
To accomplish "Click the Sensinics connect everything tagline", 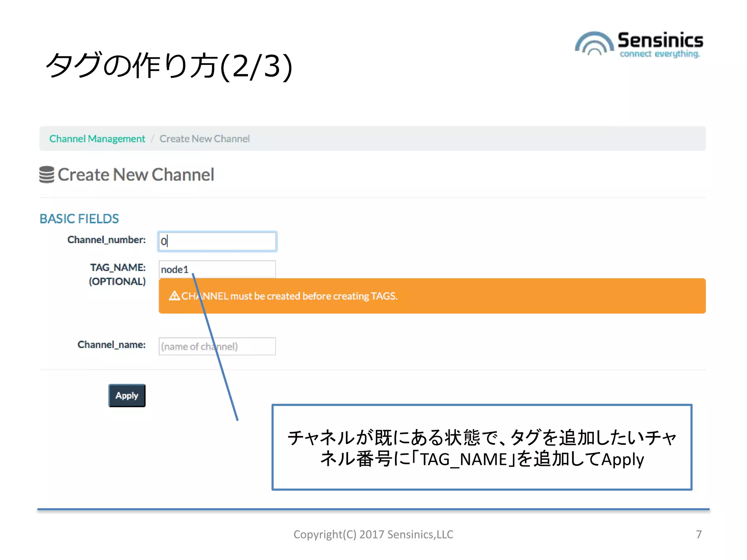I will [x=659, y=54].
